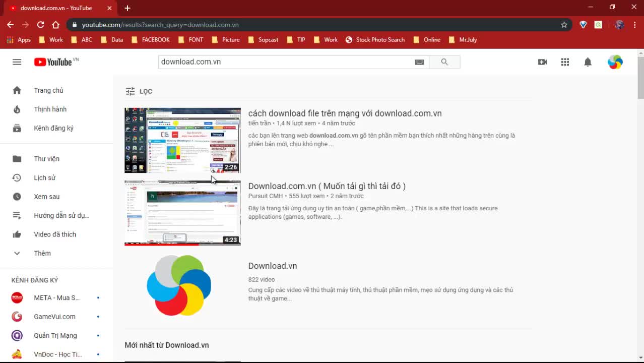The image size is (644, 363).
Task: Open thumbnail of the 2:26 video
Action: click(182, 140)
